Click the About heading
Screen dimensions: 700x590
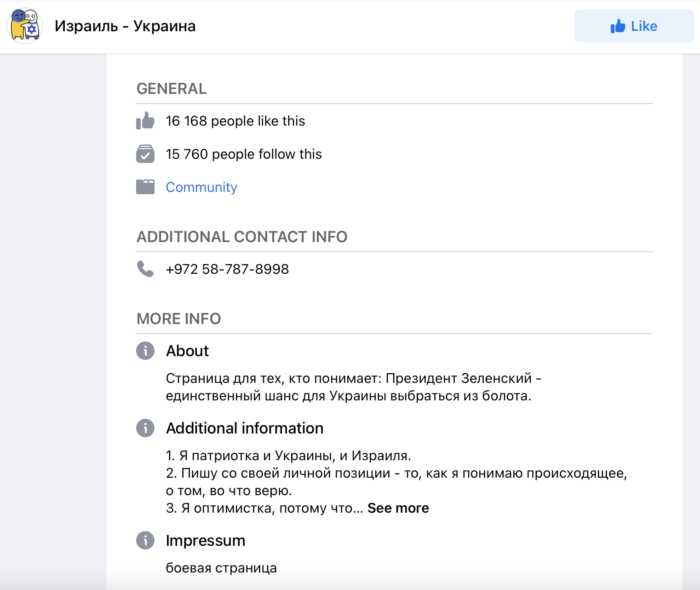click(x=187, y=351)
